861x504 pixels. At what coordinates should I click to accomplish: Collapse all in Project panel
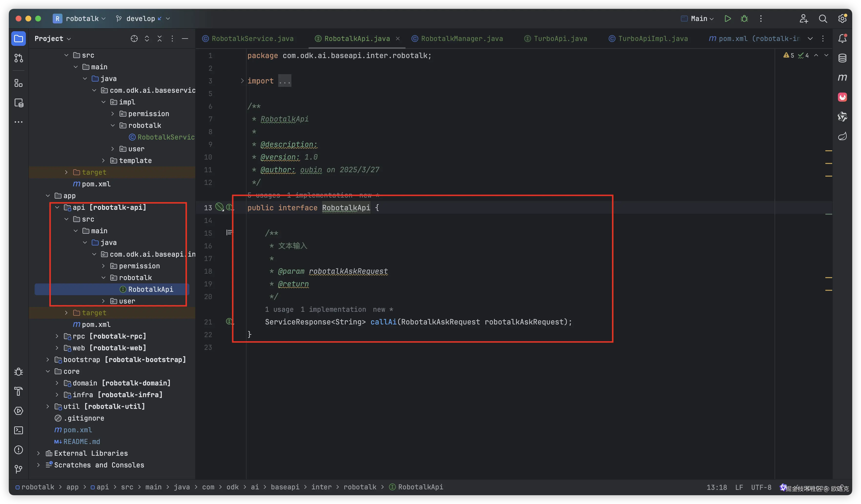[159, 39]
